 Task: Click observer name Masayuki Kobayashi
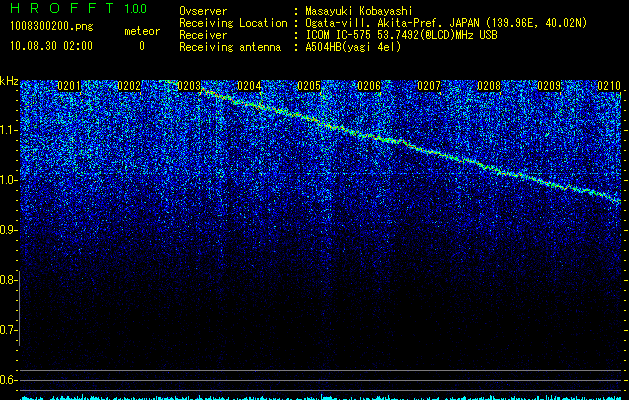pyautogui.click(x=359, y=11)
